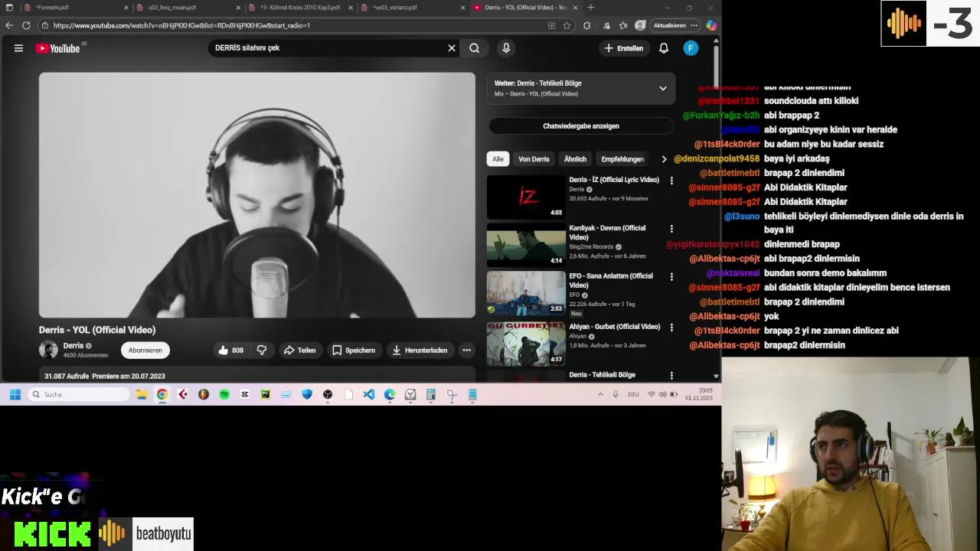Viewport: 980px width, 551px height.
Task: Add page to favorites star
Action: tap(567, 25)
